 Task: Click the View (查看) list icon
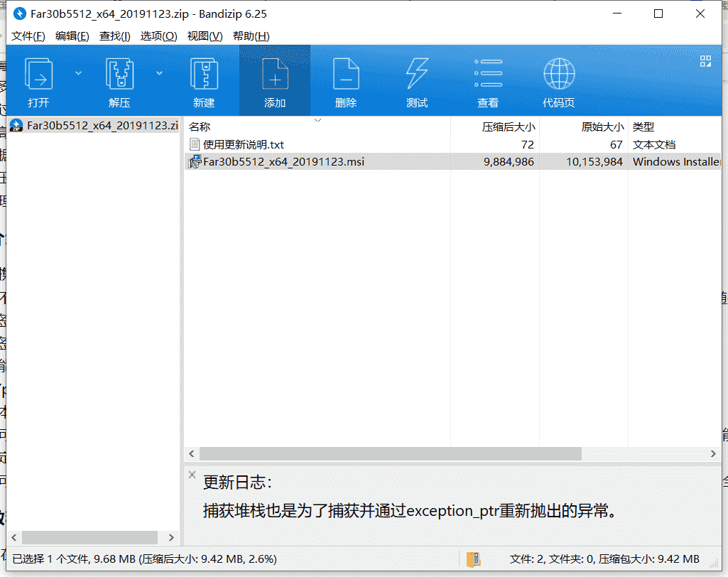coord(488,73)
